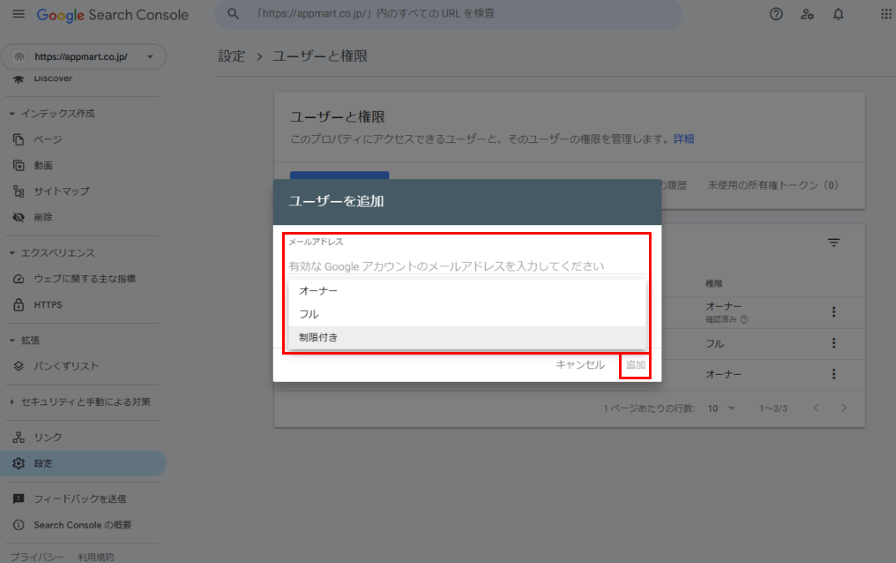Image resolution: width=896 pixels, height=563 pixels.
Task: Click the 追加 button in dialog
Action: click(x=635, y=365)
